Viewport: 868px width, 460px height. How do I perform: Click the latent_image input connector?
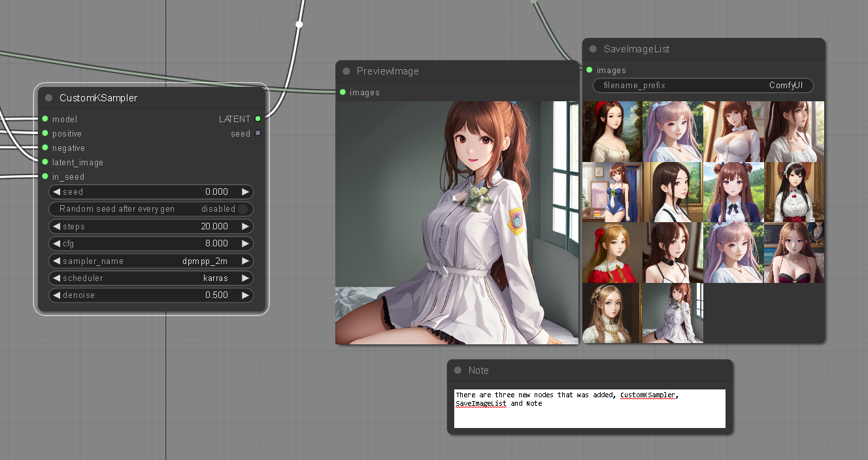[45, 162]
